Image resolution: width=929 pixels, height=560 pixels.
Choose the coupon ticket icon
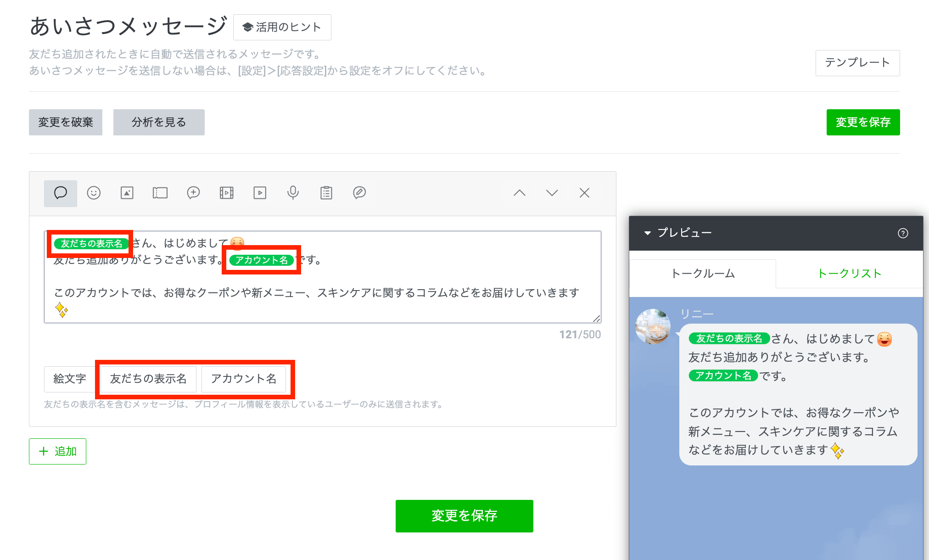click(x=160, y=193)
